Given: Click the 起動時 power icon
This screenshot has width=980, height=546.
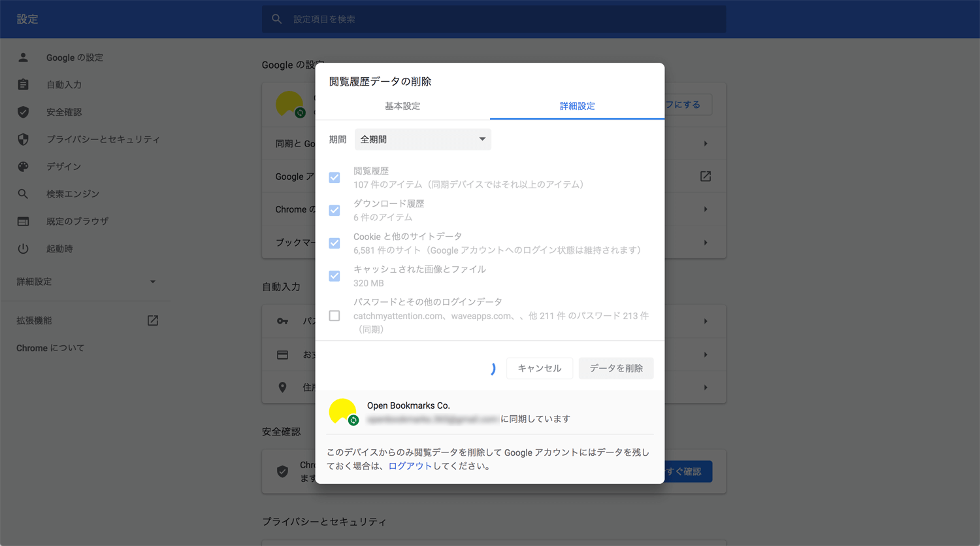Looking at the screenshot, I should (23, 249).
